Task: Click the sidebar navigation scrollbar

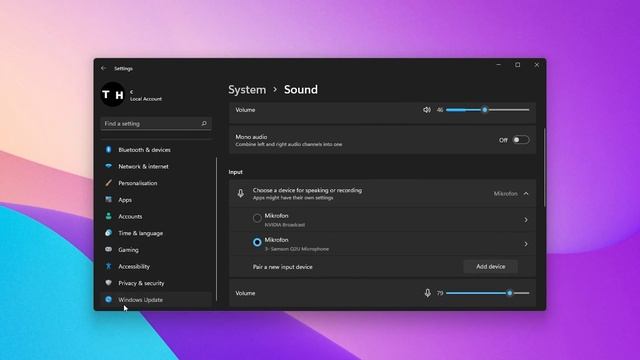Action: (x=216, y=229)
